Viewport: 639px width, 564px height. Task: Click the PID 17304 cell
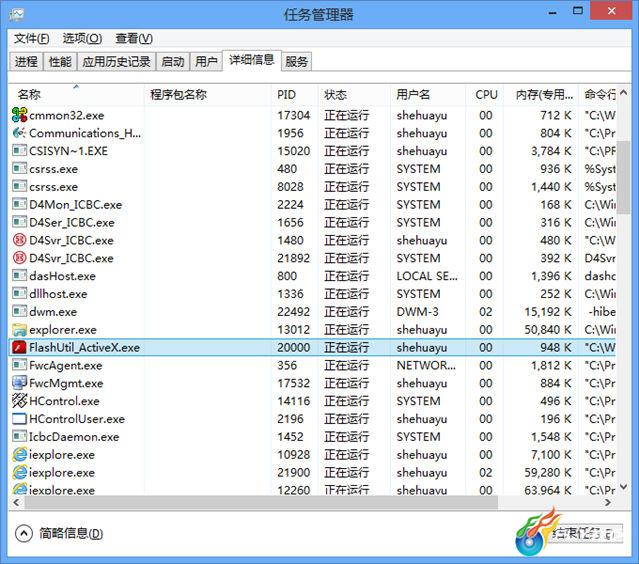tap(293, 115)
